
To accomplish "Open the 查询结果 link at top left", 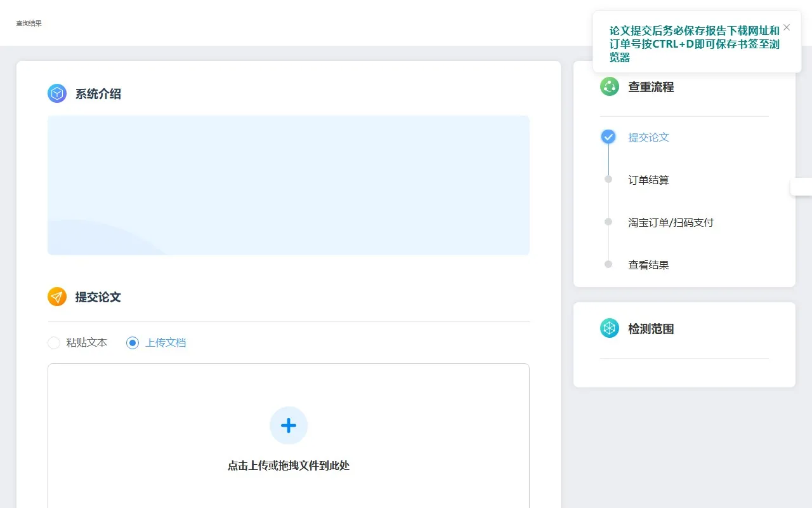I will [29, 23].
